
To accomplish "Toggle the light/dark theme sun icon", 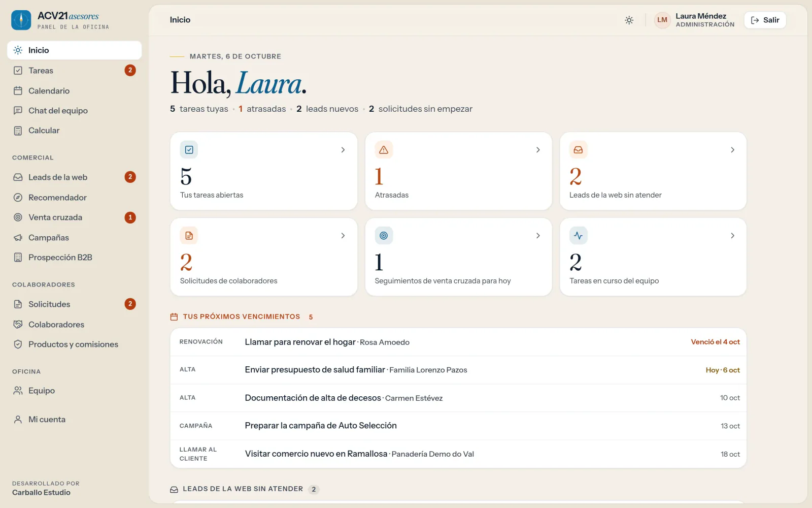I will pyautogui.click(x=629, y=20).
